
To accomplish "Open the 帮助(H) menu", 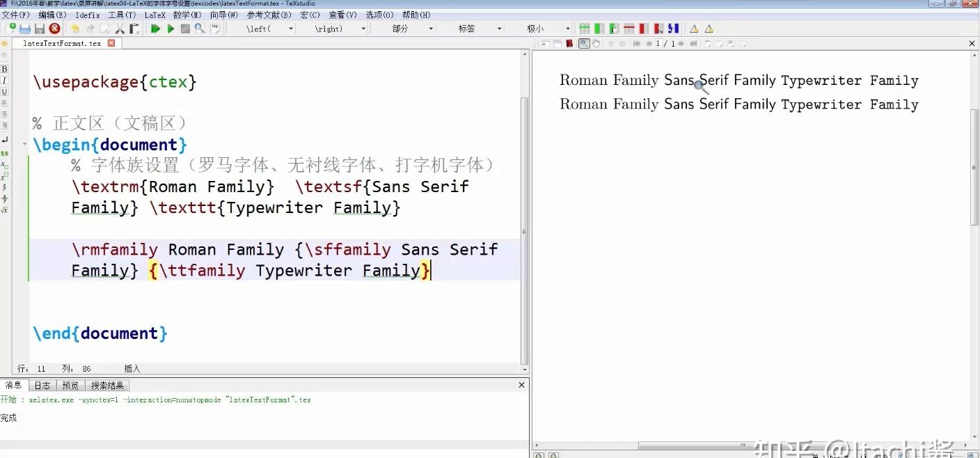I will 416,15.
